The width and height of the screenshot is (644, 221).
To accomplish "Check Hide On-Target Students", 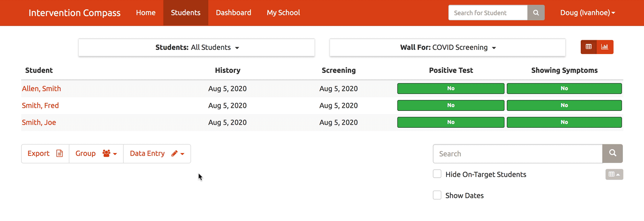I will [x=437, y=174].
